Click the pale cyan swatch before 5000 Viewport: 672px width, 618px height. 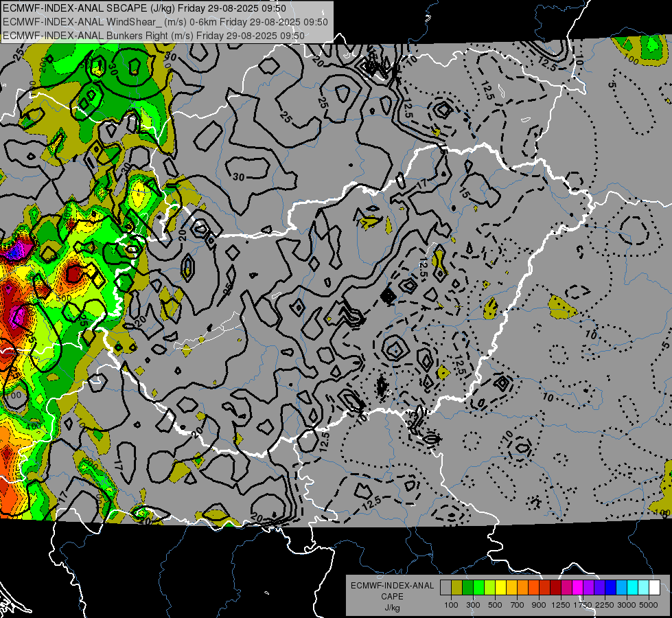(644, 588)
